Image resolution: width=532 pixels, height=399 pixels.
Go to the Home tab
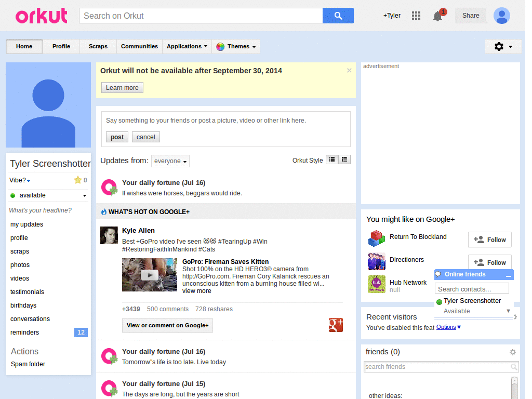(x=24, y=46)
